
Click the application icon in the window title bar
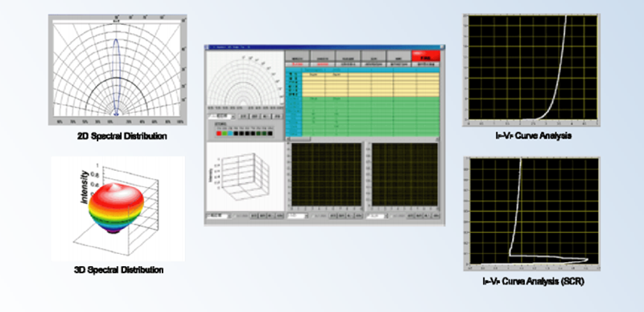point(207,48)
